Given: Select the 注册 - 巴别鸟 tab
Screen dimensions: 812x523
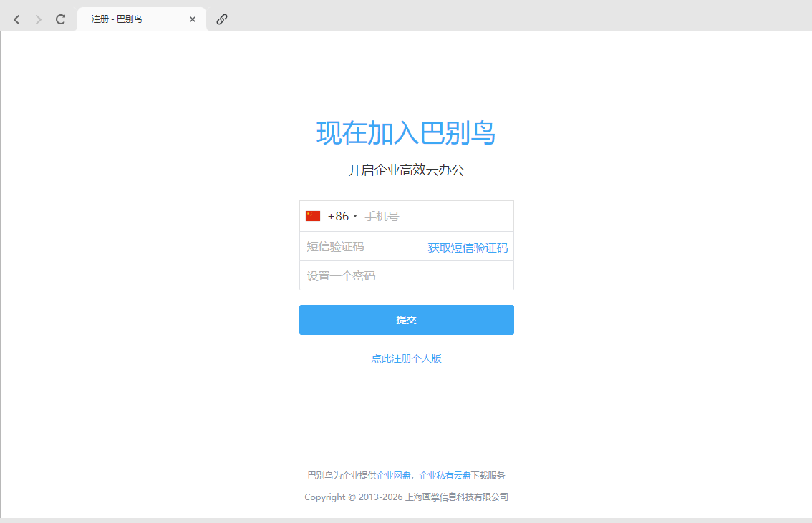Looking at the screenshot, I should (x=141, y=19).
